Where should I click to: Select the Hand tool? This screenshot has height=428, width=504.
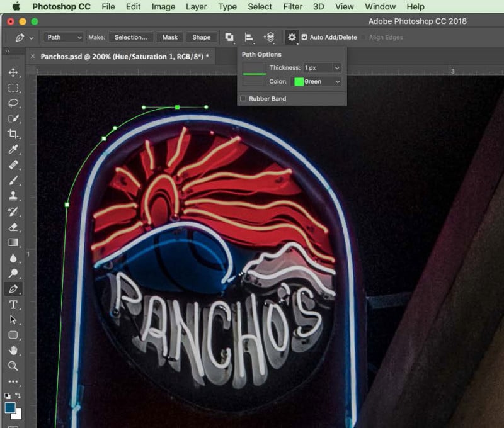click(x=13, y=351)
